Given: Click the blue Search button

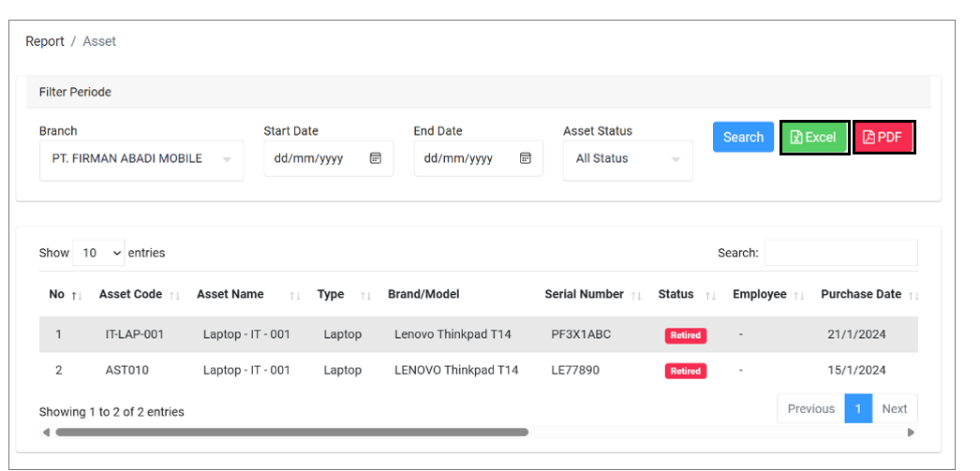Looking at the screenshot, I should [x=743, y=137].
